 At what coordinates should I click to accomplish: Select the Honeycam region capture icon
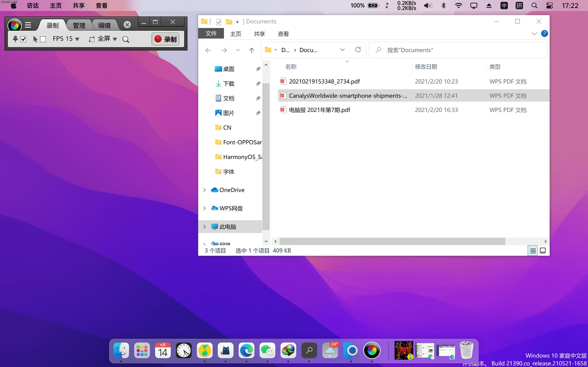[x=92, y=39]
